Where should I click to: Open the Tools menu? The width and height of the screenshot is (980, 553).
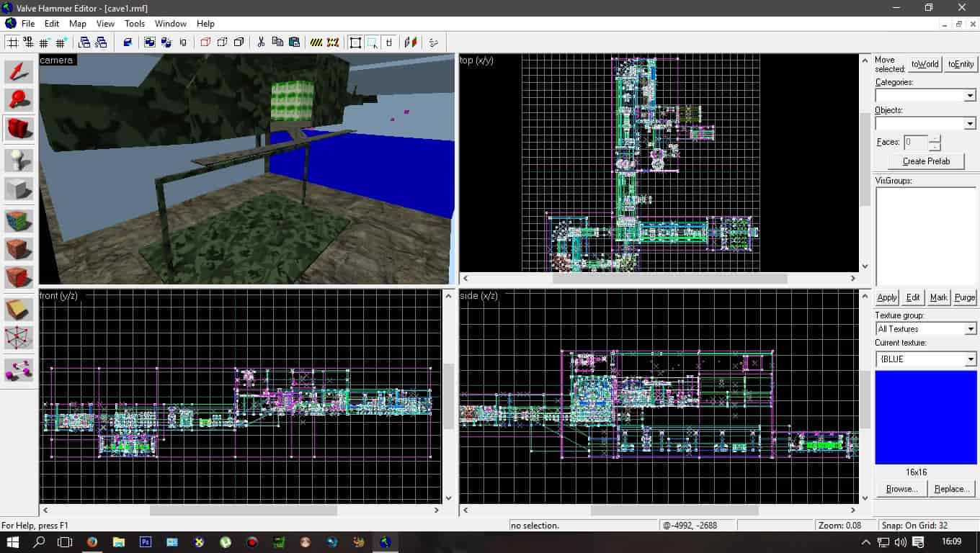pyautogui.click(x=135, y=24)
